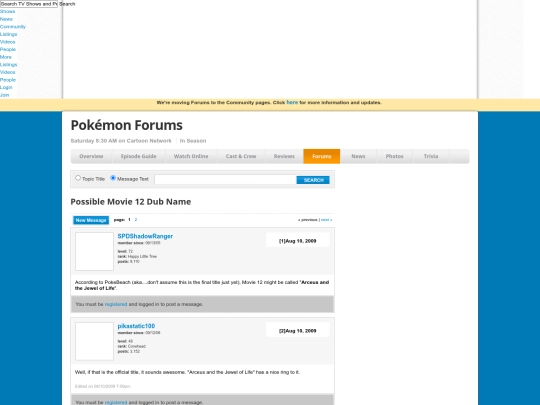540x405 pixels.
Task: Click 'here' link in the forums notice banner
Action: click(x=292, y=102)
